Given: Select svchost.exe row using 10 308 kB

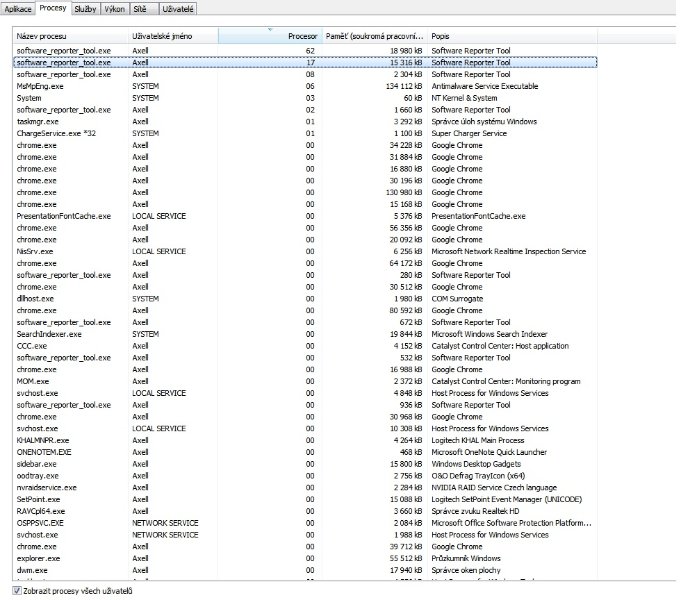Looking at the screenshot, I should (x=305, y=428).
